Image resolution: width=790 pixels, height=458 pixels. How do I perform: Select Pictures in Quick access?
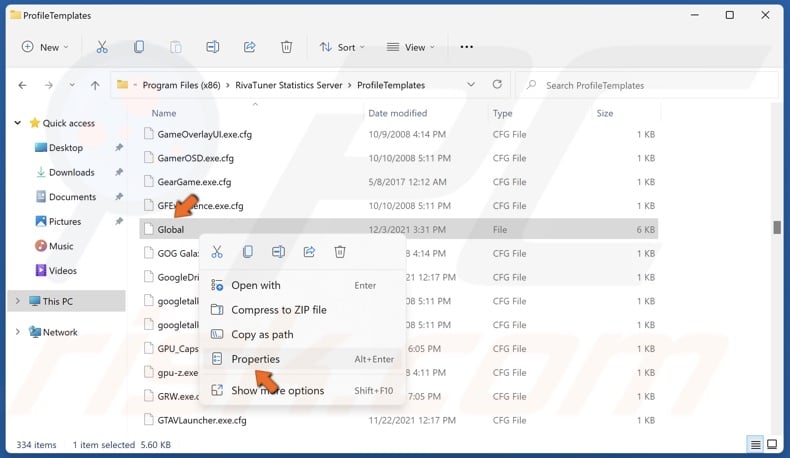pos(64,221)
